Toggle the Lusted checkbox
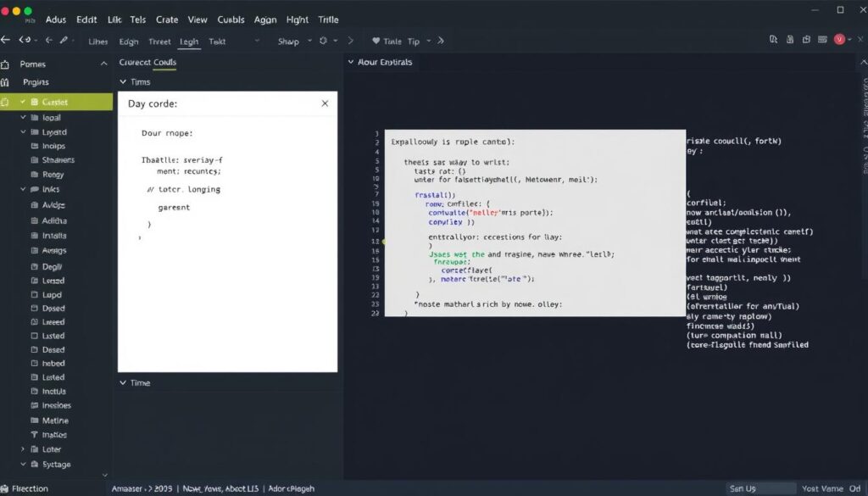 pos(34,336)
